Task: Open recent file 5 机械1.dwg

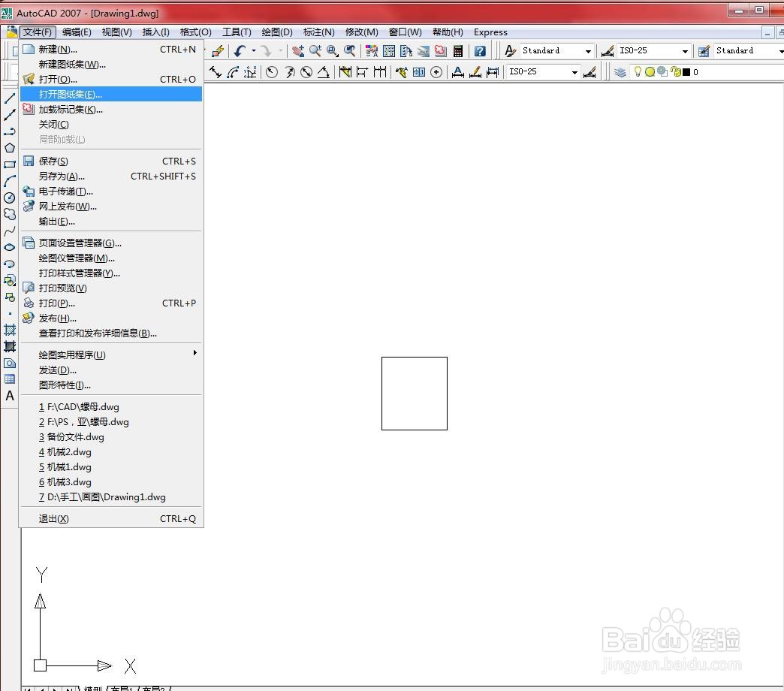Action: [111, 467]
